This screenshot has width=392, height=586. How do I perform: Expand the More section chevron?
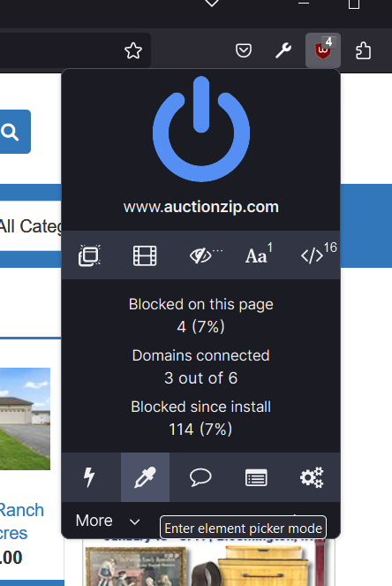pyautogui.click(x=135, y=521)
